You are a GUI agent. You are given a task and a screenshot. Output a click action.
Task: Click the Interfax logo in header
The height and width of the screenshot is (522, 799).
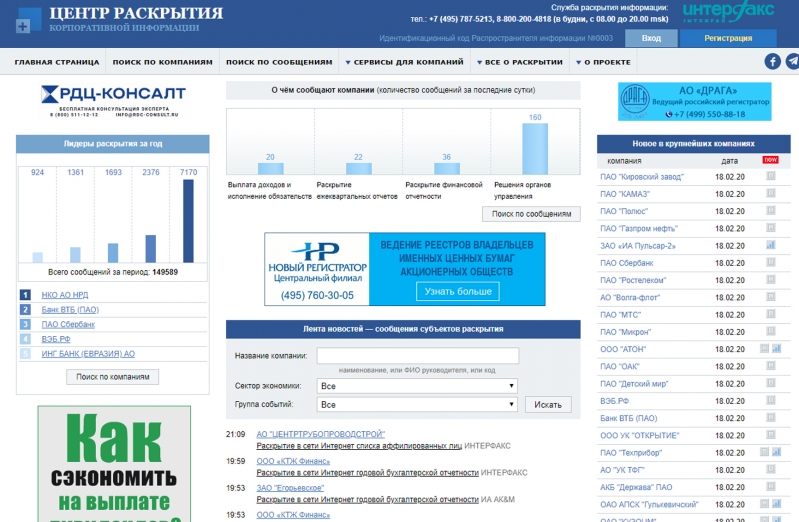pyautogui.click(x=728, y=11)
